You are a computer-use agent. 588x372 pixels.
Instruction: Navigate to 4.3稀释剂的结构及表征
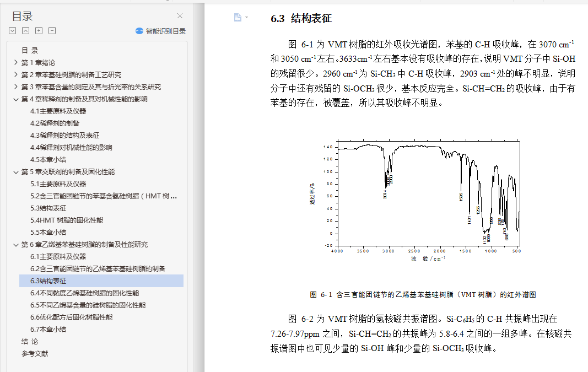tap(64, 136)
